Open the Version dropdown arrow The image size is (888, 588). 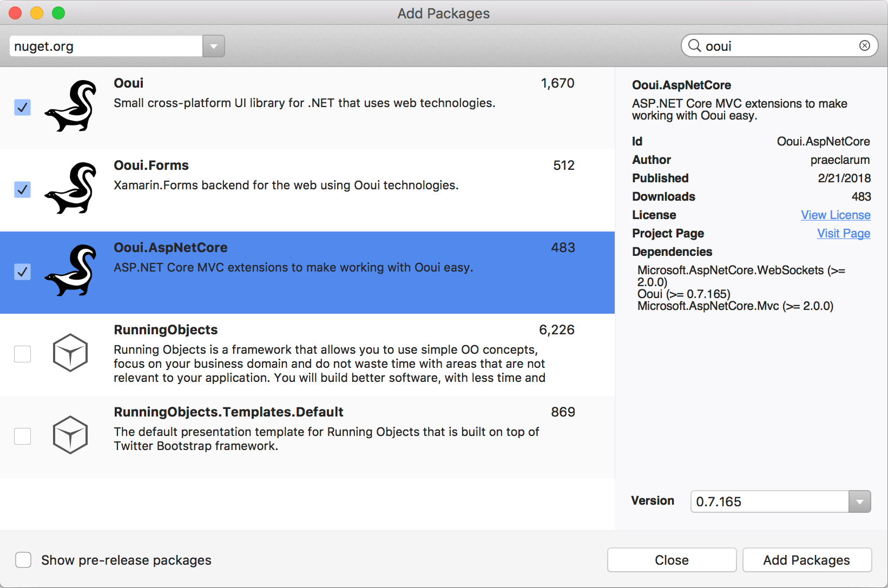(860, 501)
